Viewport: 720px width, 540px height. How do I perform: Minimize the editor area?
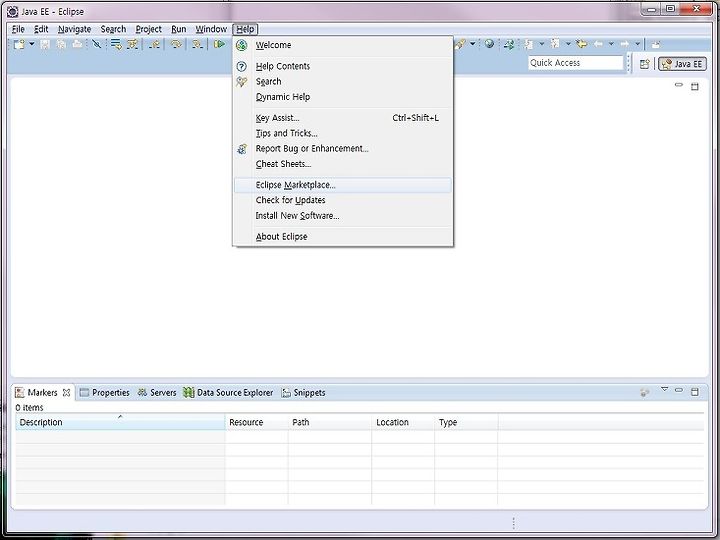tap(679, 85)
